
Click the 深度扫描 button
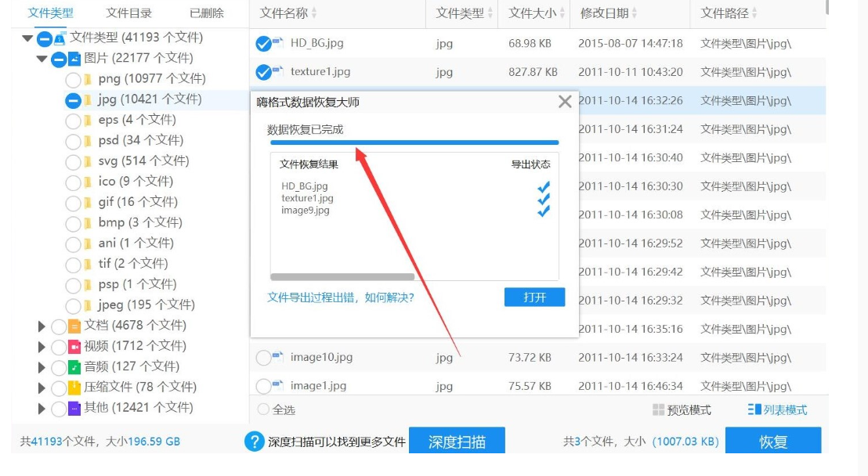tap(457, 441)
